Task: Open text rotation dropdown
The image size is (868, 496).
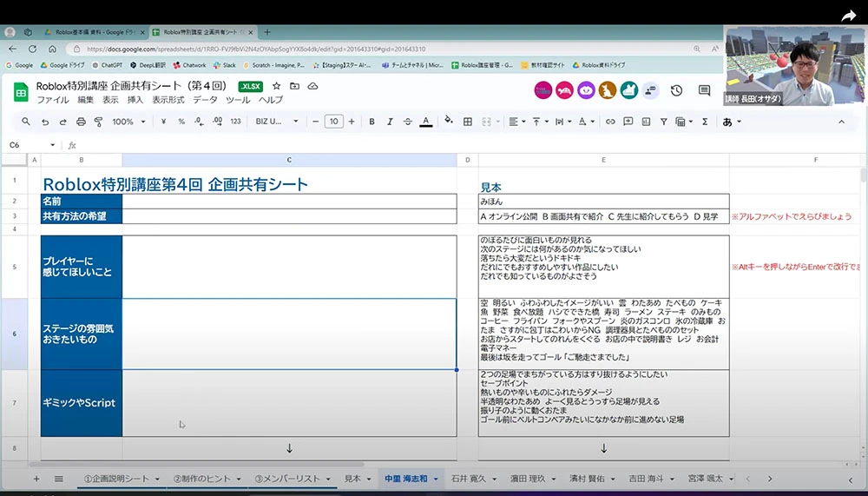Action: click(586, 122)
